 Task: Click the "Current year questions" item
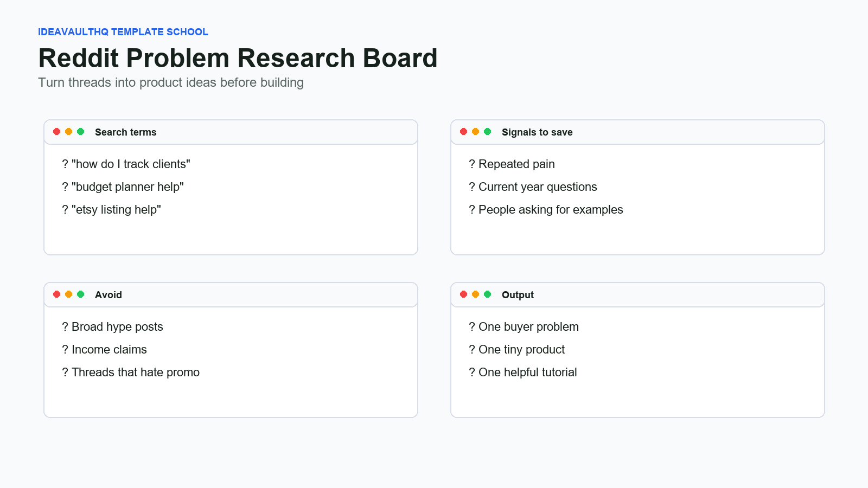click(x=533, y=187)
